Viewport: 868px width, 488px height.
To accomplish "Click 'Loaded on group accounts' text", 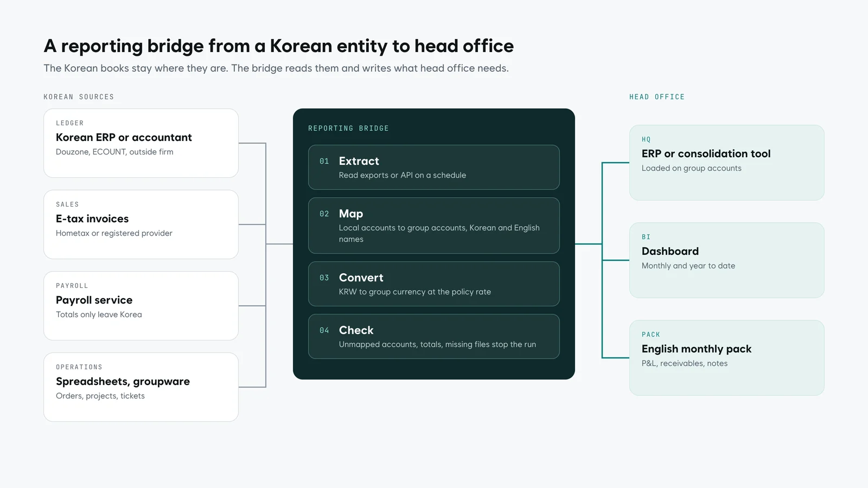I will coord(692,168).
